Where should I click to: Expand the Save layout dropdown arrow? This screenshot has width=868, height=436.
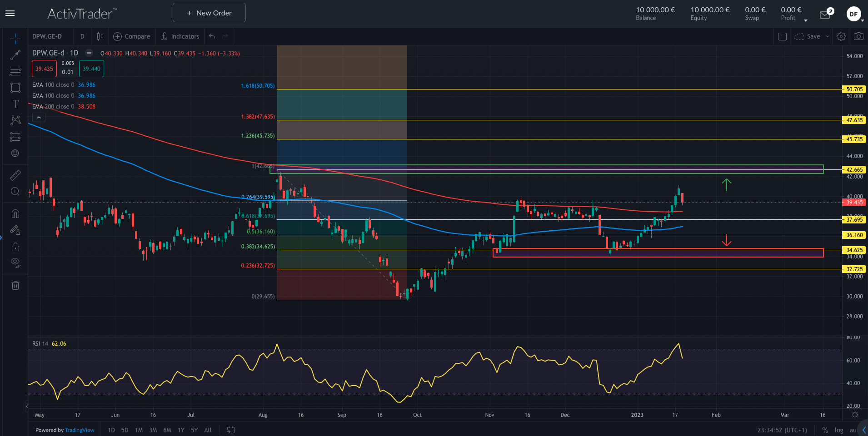coord(828,36)
